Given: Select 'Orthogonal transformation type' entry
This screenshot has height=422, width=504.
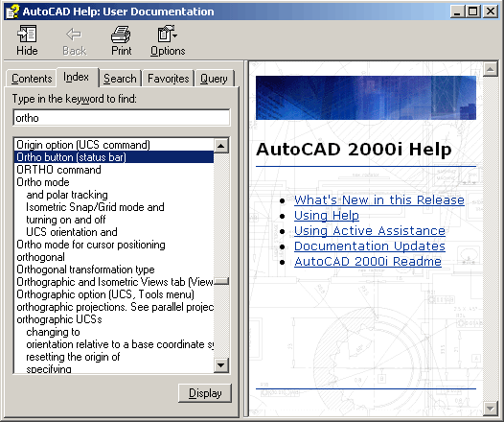Looking at the screenshot, I should tap(114, 270).
